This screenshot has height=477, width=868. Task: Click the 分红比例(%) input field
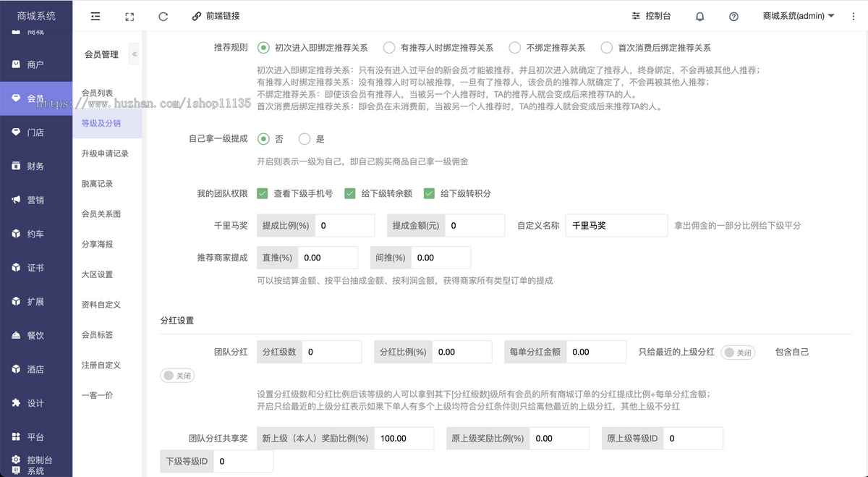click(x=461, y=352)
